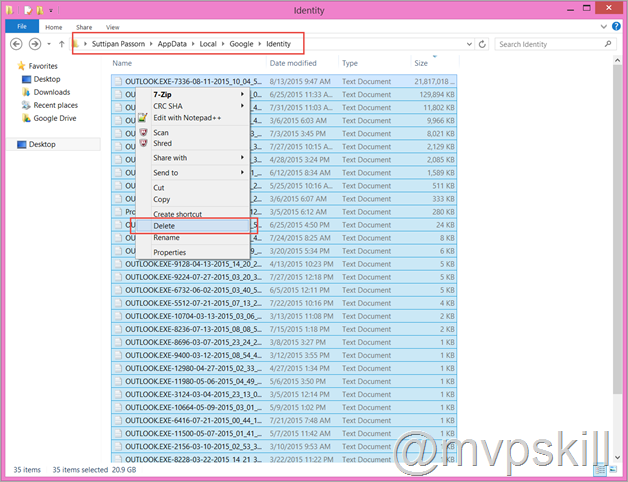
Task: Open the File tab
Action: click(x=22, y=26)
